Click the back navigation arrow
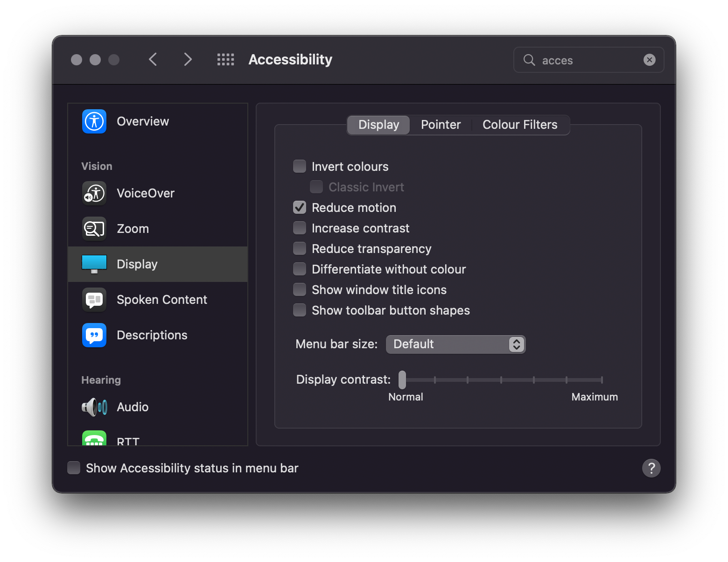 point(153,59)
